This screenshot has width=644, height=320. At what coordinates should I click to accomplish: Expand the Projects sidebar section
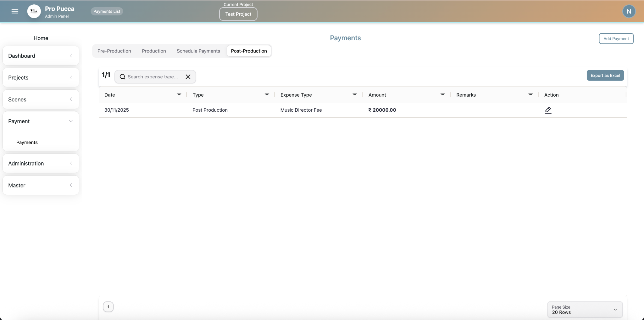tap(41, 77)
